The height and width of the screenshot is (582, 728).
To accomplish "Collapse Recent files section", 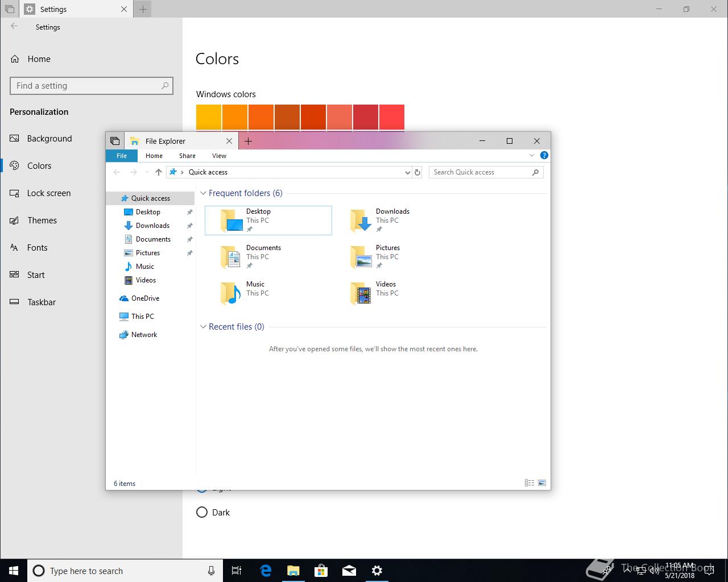I will [x=203, y=327].
